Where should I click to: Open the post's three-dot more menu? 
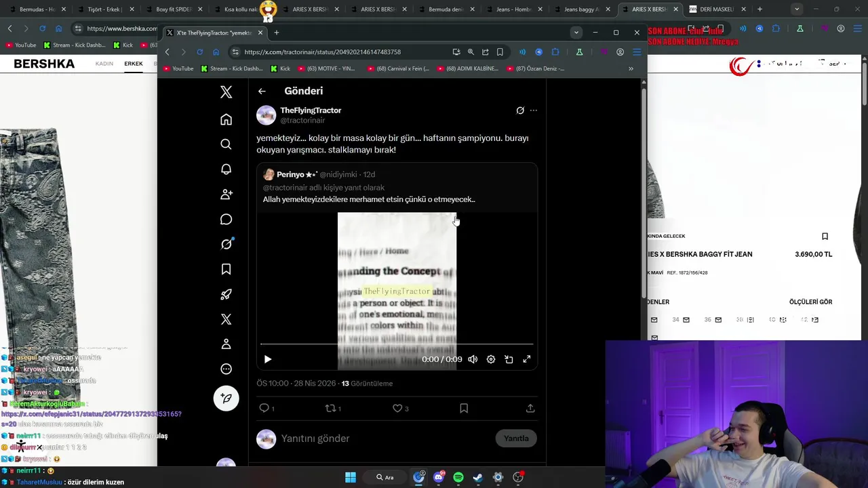534,110
